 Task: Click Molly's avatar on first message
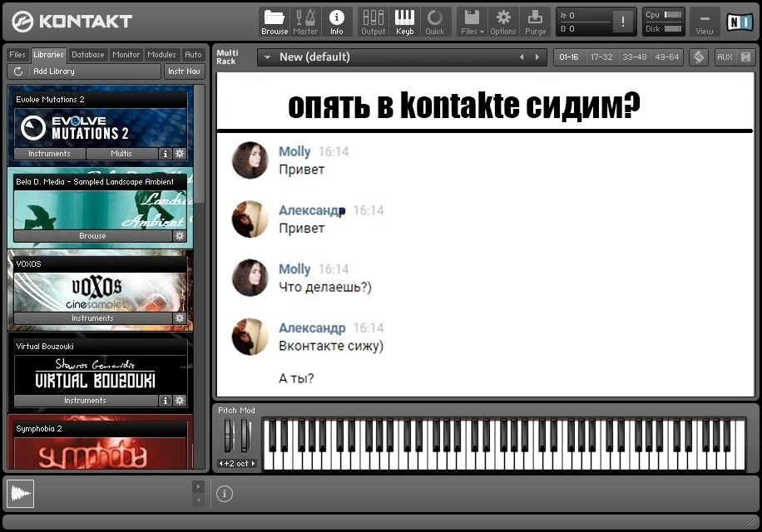[250, 160]
